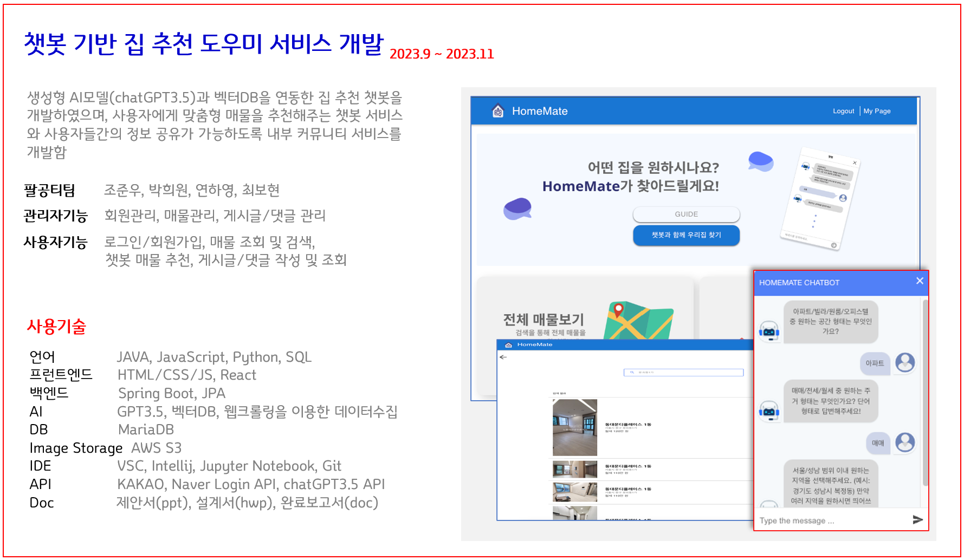Click the 아파트 reply bubble
The image size is (964, 560).
point(874,363)
